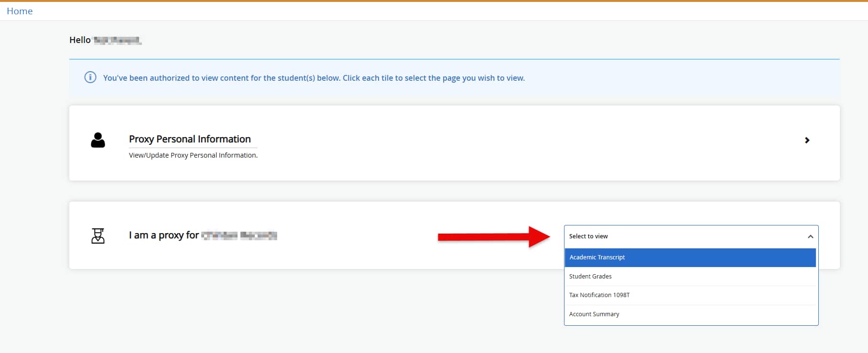Click the Home link
868x353 pixels.
coord(20,11)
